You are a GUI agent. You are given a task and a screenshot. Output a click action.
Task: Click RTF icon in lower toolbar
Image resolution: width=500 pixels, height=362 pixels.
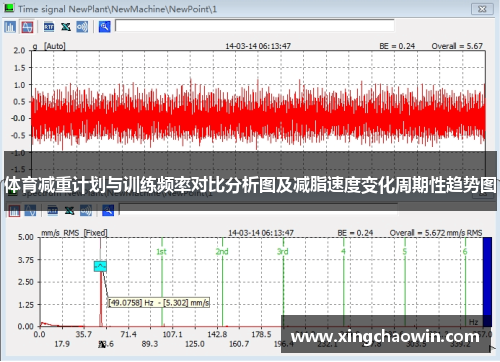point(53,211)
